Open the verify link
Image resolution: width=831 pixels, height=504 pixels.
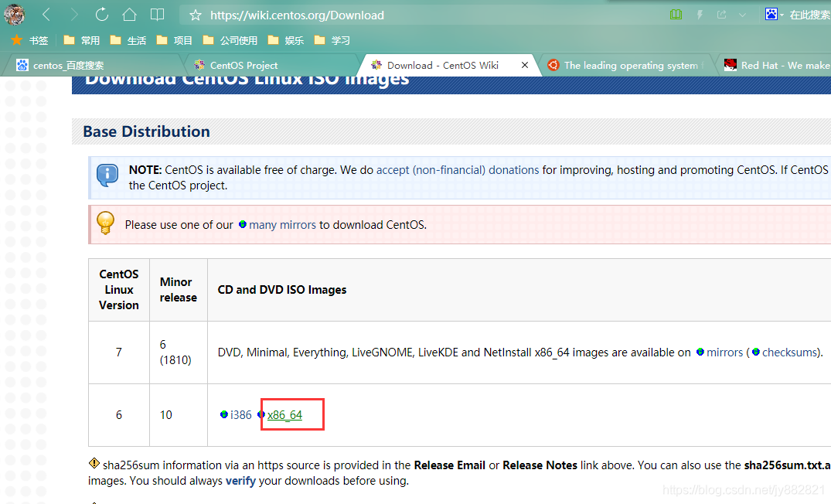240,481
